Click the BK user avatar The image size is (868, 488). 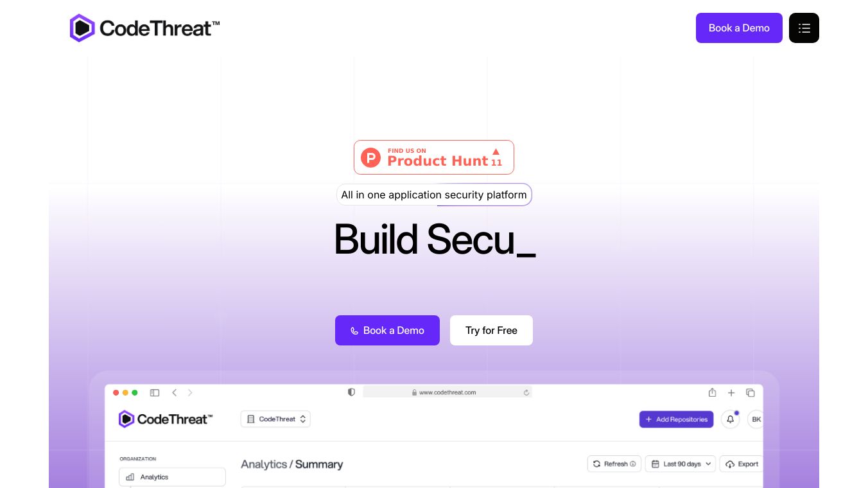pyautogui.click(x=756, y=419)
